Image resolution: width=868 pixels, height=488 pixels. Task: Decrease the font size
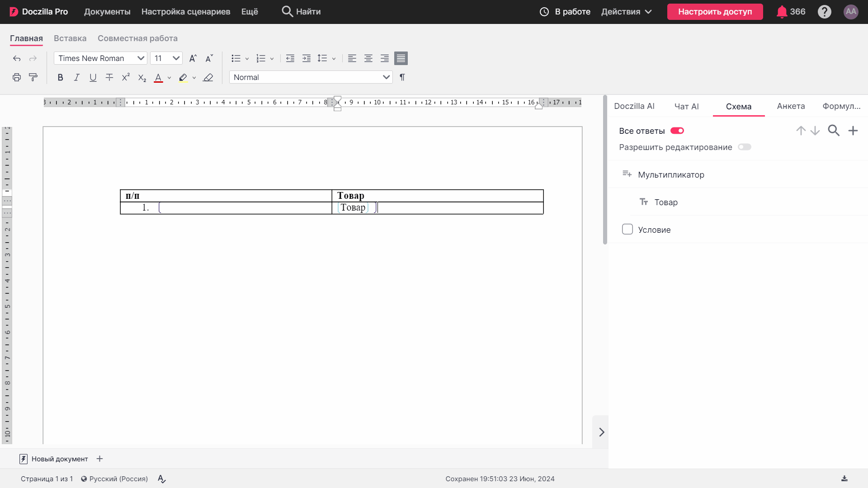209,58
